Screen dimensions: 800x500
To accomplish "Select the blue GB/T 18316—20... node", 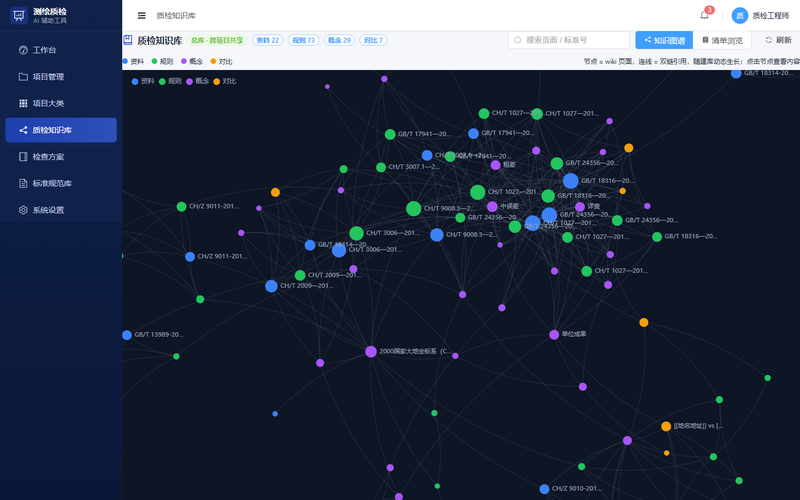I will point(570,181).
